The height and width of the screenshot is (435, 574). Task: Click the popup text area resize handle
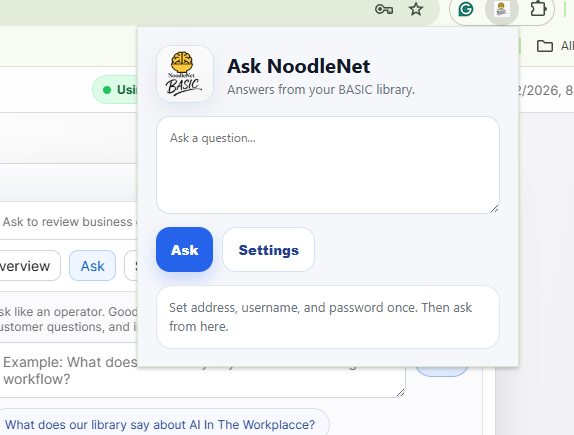tap(495, 209)
